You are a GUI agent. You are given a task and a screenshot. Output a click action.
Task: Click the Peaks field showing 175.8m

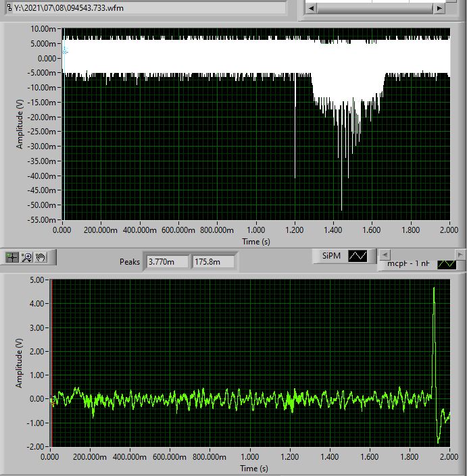click(214, 262)
